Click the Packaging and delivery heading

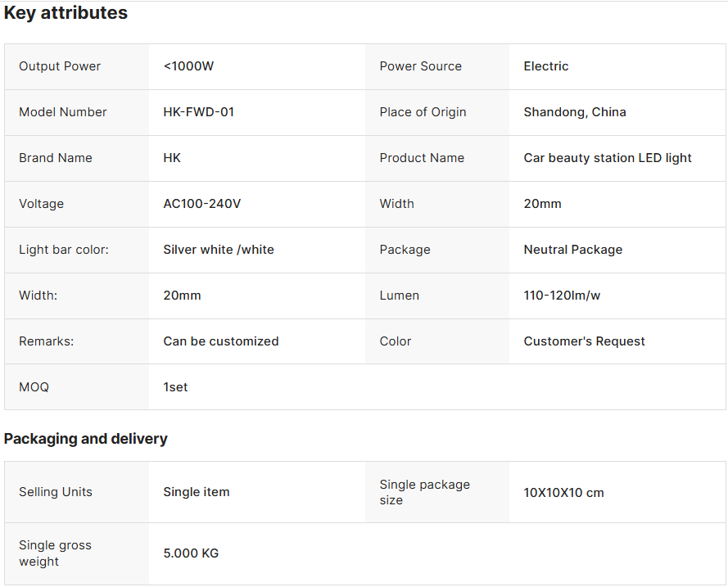(86, 439)
